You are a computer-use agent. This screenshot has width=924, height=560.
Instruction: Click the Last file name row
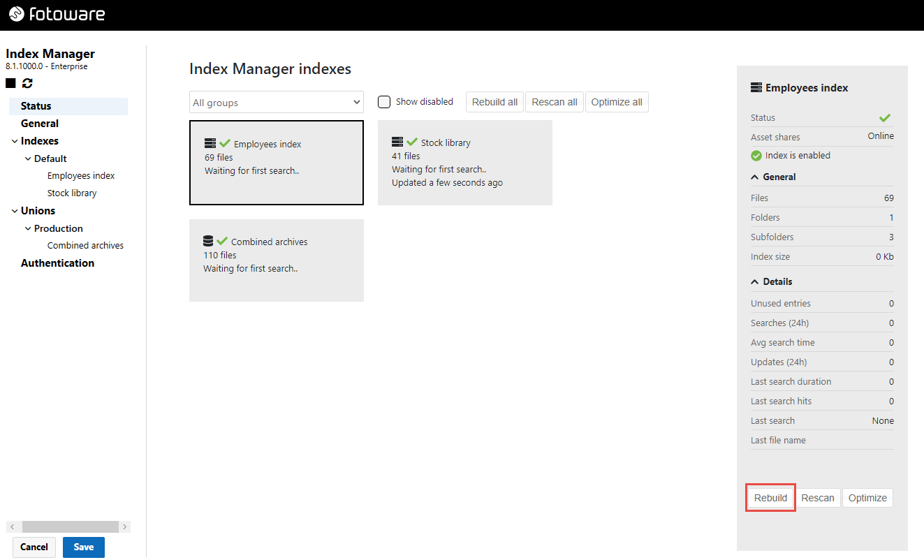click(822, 441)
